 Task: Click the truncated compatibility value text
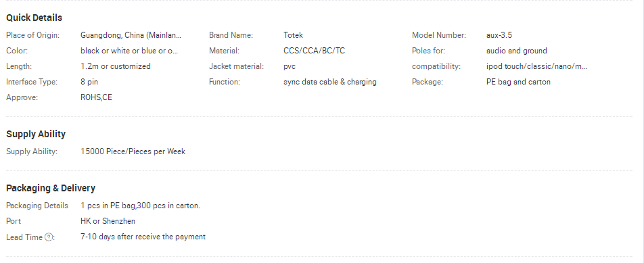(536, 66)
